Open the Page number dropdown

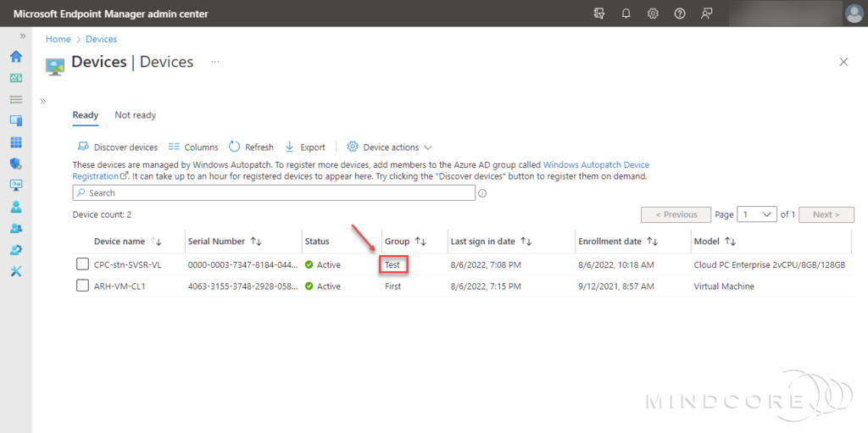[x=756, y=214]
